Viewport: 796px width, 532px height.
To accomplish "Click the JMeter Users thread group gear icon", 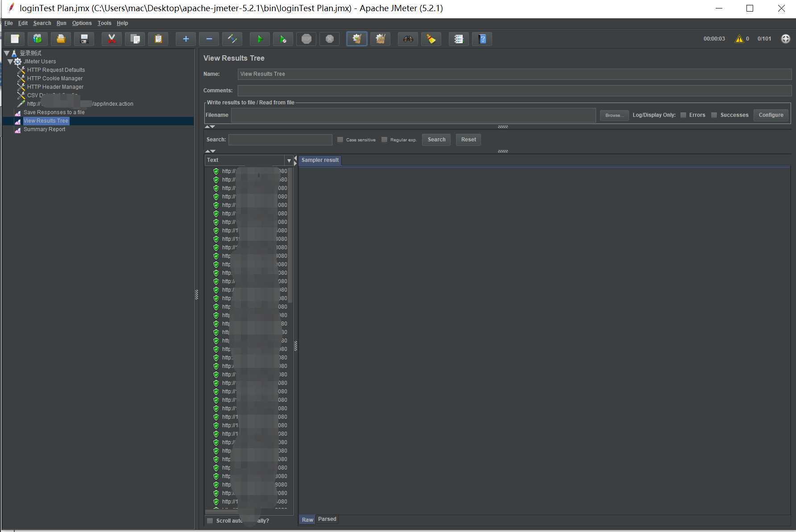I will coord(17,62).
